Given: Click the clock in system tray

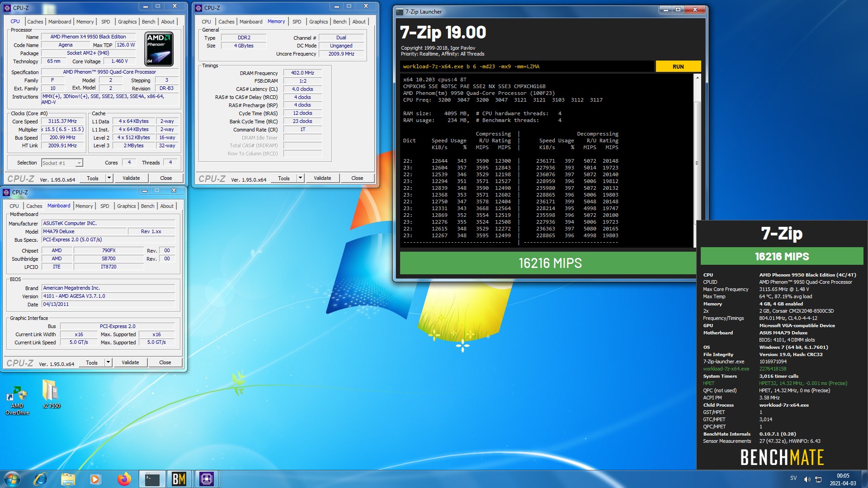Looking at the screenshot, I should coord(843,479).
